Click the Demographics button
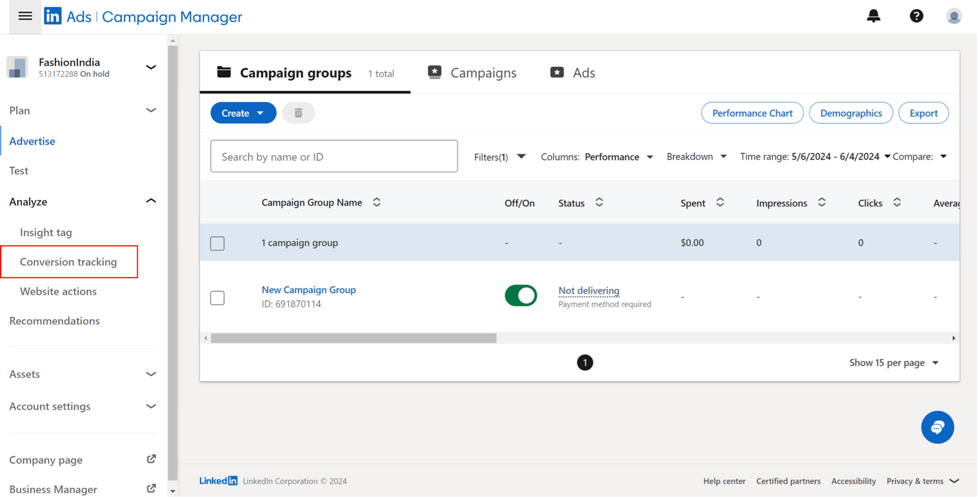This screenshot has width=980, height=499. pos(851,113)
